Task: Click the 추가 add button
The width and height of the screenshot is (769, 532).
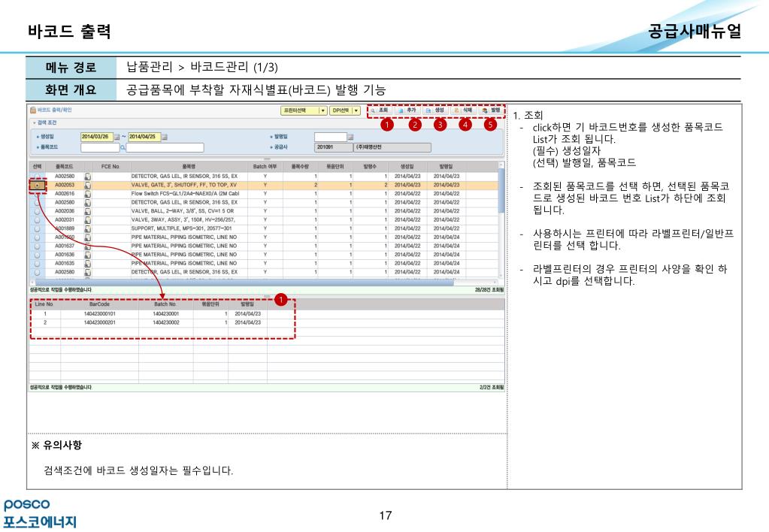Action: coord(407,110)
